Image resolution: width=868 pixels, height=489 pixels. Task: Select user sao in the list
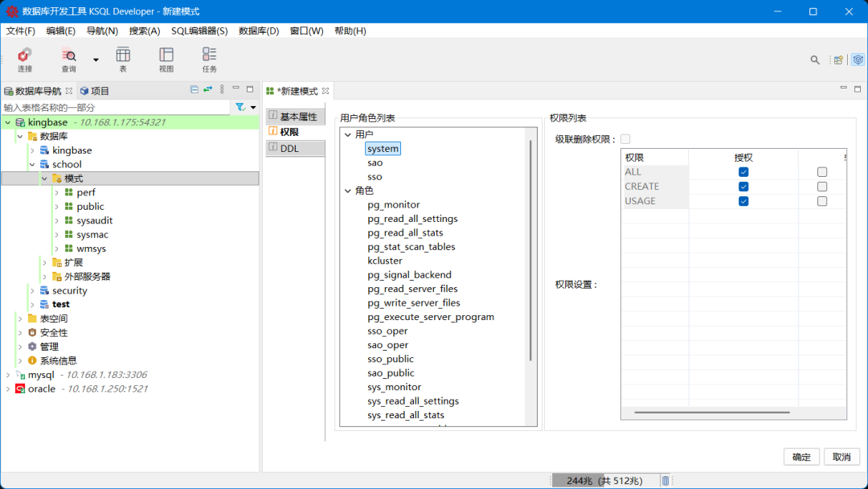point(375,162)
